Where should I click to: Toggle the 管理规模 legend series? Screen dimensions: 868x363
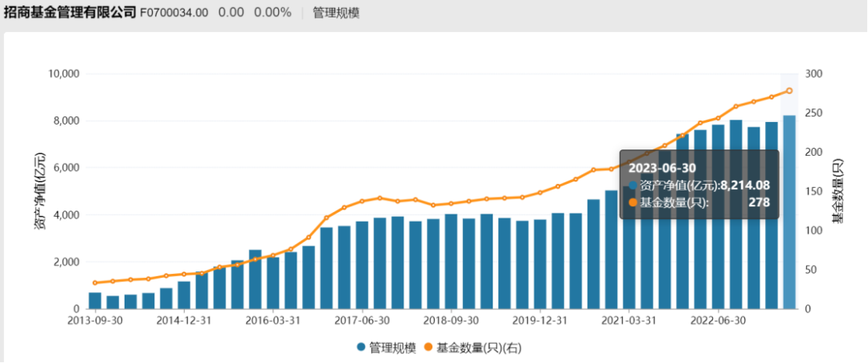point(387,348)
